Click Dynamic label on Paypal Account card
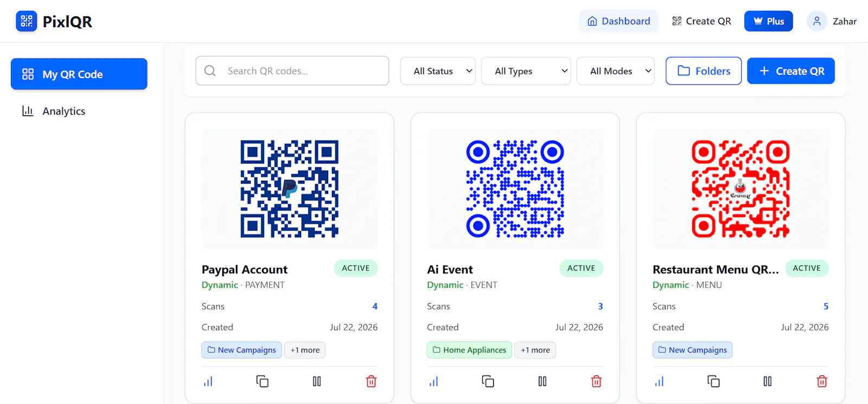Screen dimensions: 868x404 (x=220, y=285)
